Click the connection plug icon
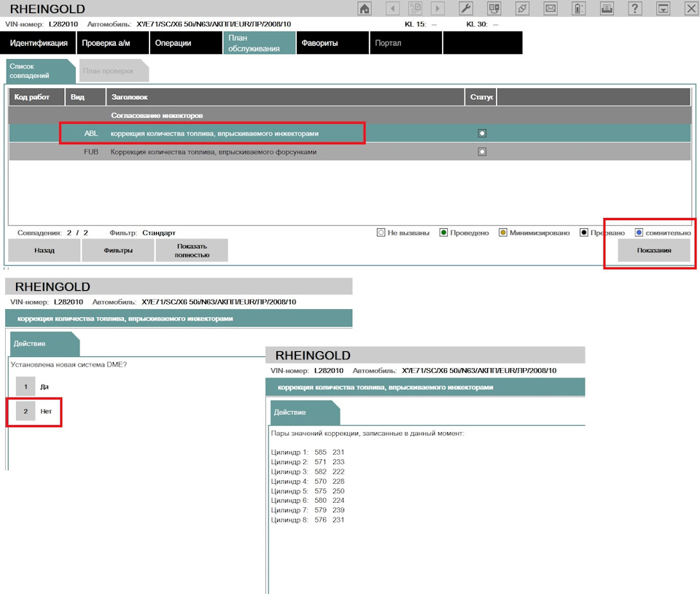700x594 pixels. pyautogui.click(x=522, y=9)
